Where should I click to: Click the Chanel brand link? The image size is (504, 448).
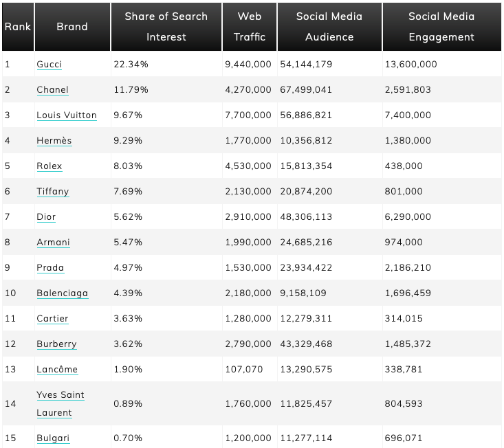pyautogui.click(x=52, y=90)
